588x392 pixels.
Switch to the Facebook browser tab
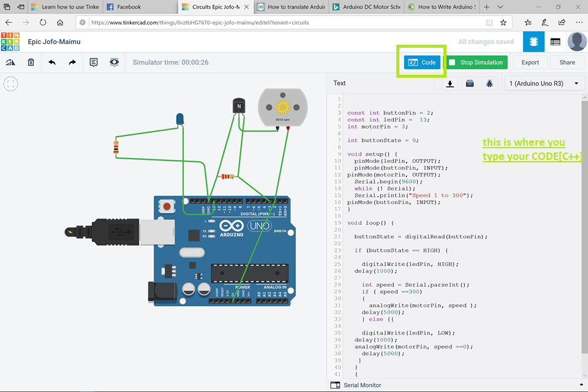coord(141,7)
